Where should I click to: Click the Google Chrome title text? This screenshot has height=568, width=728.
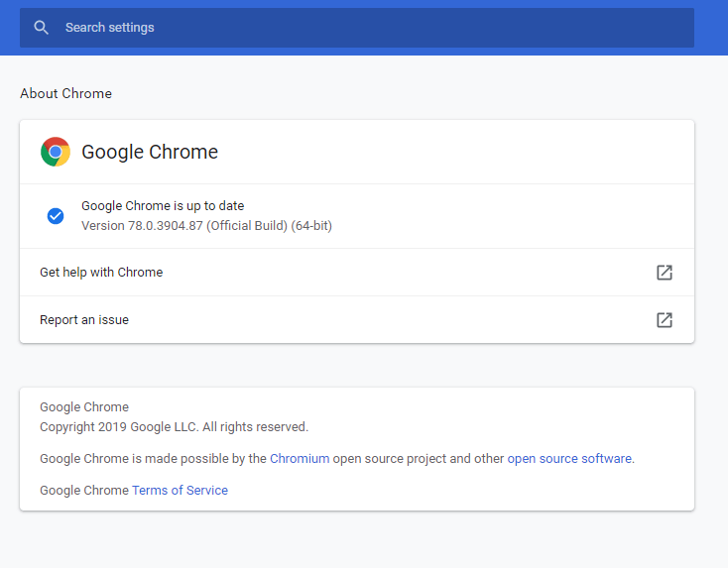tap(150, 152)
